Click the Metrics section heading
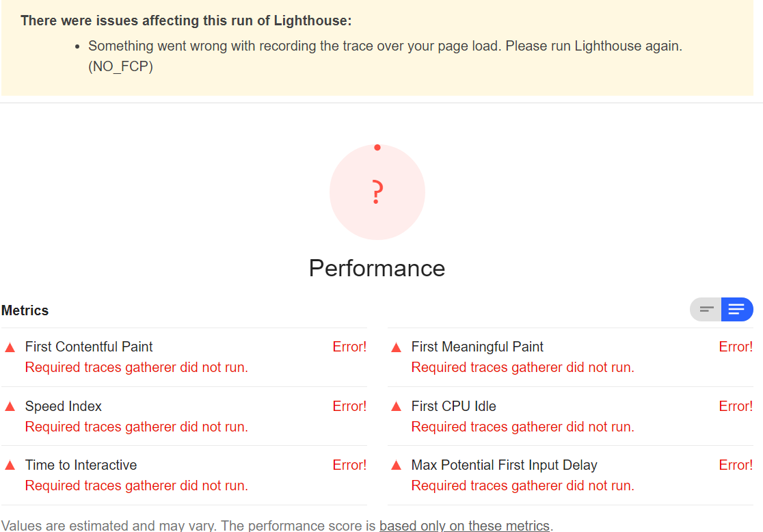The image size is (763, 532). (x=25, y=310)
